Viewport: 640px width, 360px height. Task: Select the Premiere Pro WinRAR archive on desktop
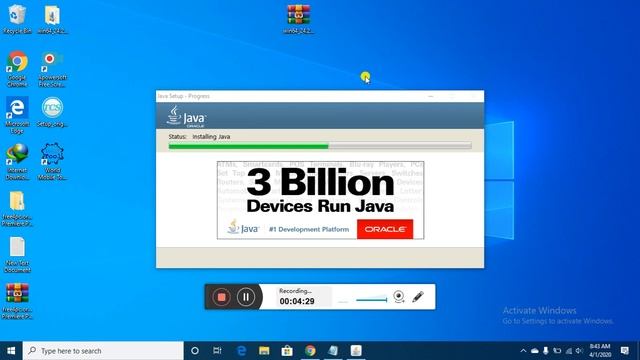(x=17, y=301)
